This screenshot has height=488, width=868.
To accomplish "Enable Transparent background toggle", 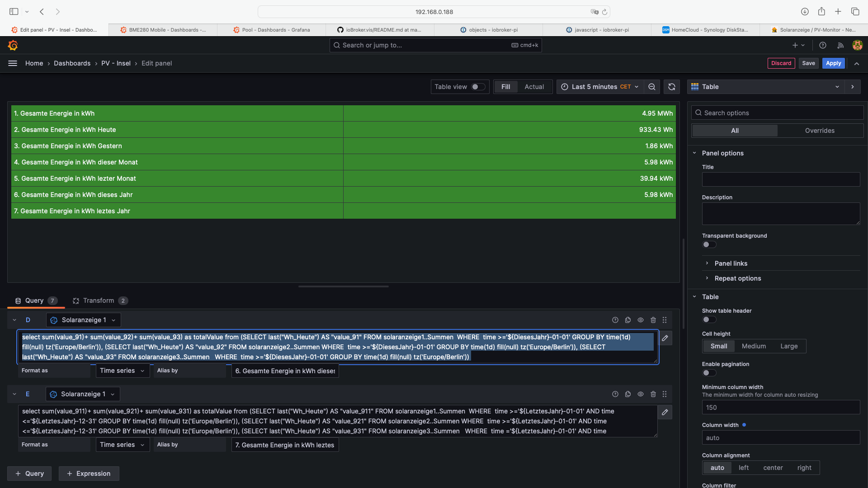I will [709, 244].
